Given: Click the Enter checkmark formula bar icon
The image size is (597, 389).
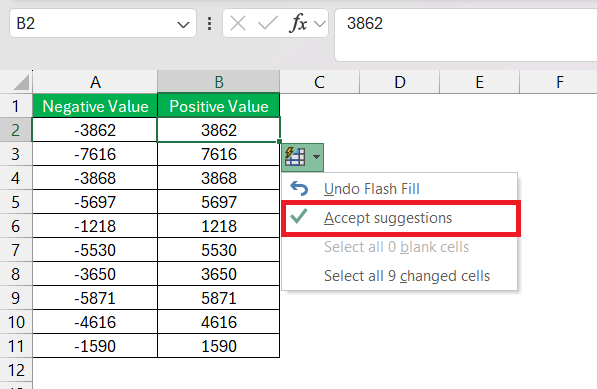Looking at the screenshot, I should [268, 24].
